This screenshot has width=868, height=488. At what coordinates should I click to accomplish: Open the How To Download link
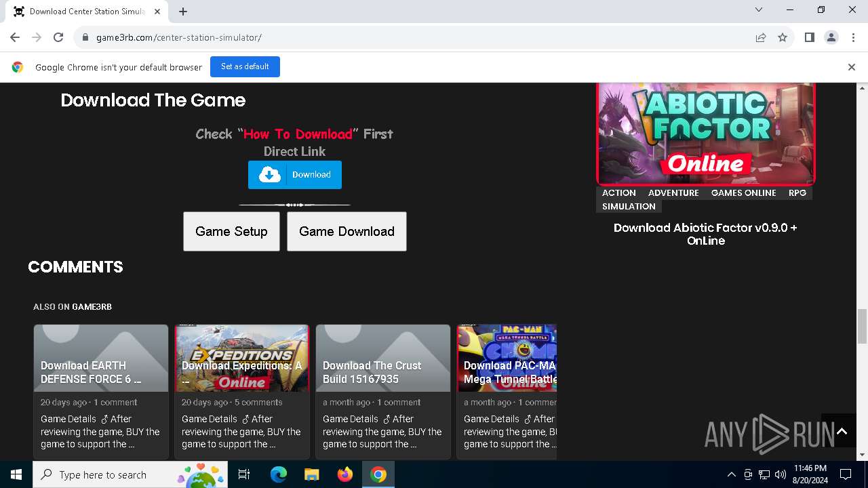tap(298, 134)
